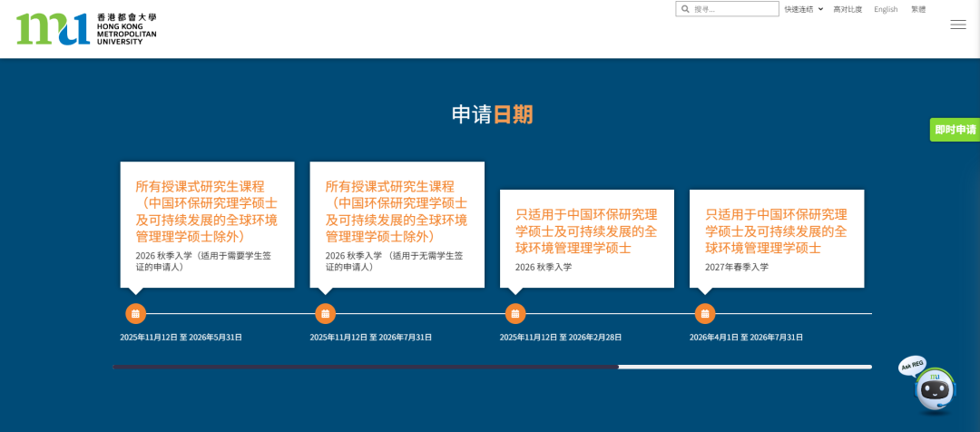Click the light scrollbar track end
Image resolution: width=980 pixels, height=432 pixels.
coord(745,367)
